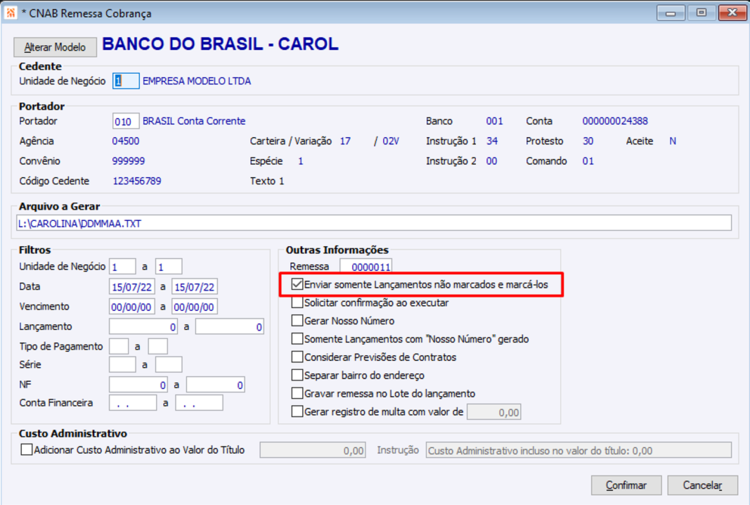Minimize the CNAB Remessa Cobrança window

pos(671,13)
